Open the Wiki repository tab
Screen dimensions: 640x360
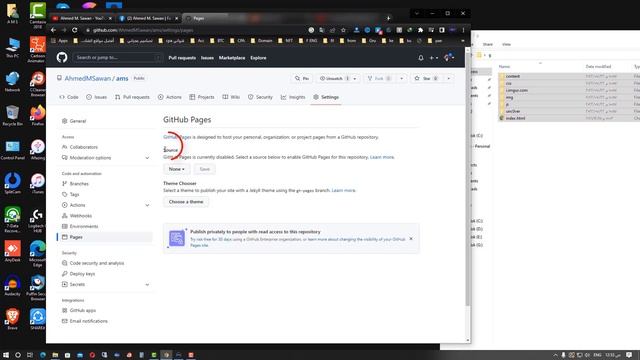tap(231, 97)
